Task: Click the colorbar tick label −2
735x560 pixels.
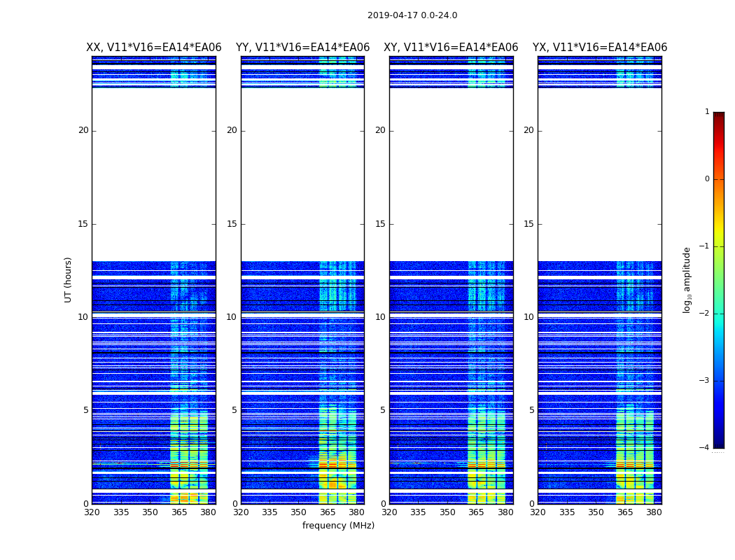Action: click(x=704, y=314)
